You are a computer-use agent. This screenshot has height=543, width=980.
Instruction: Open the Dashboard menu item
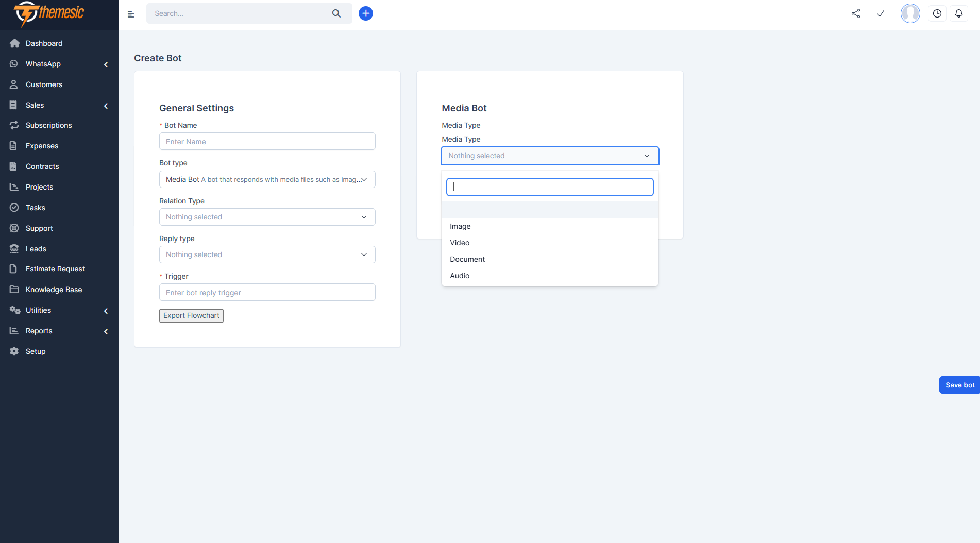[44, 43]
